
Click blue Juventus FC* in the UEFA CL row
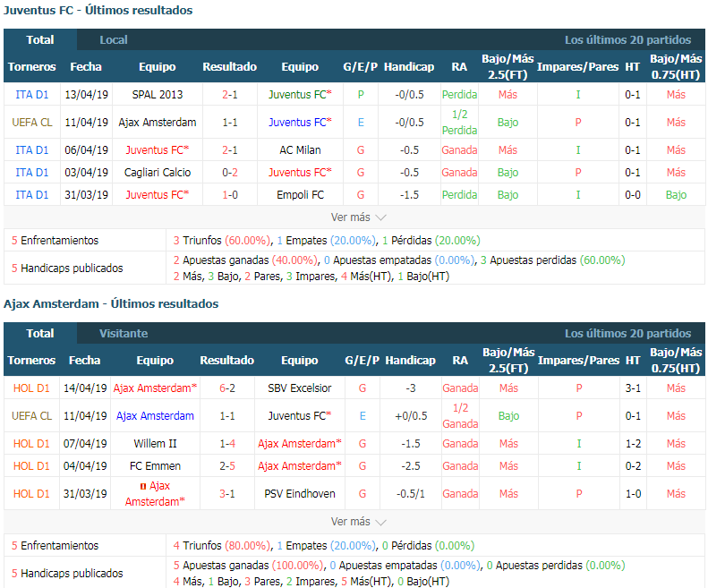point(300,123)
